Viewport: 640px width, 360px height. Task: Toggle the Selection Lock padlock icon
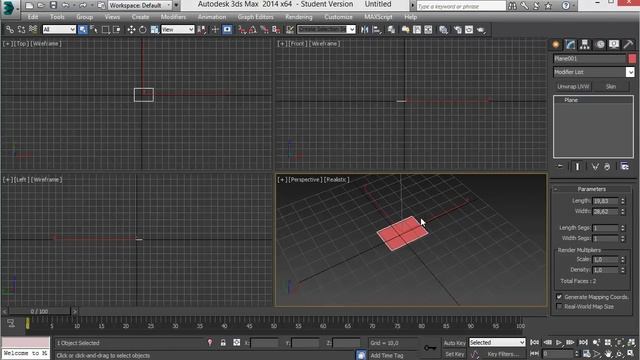[223, 342]
